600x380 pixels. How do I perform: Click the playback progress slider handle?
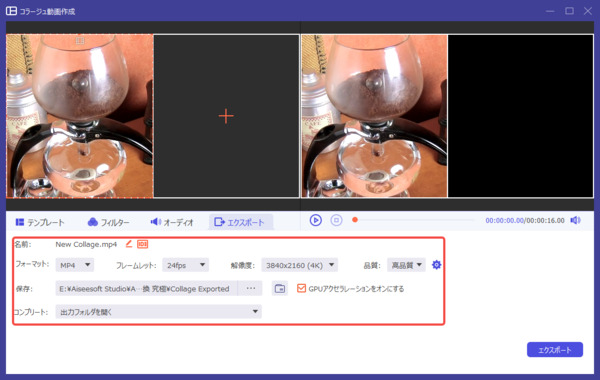click(355, 220)
